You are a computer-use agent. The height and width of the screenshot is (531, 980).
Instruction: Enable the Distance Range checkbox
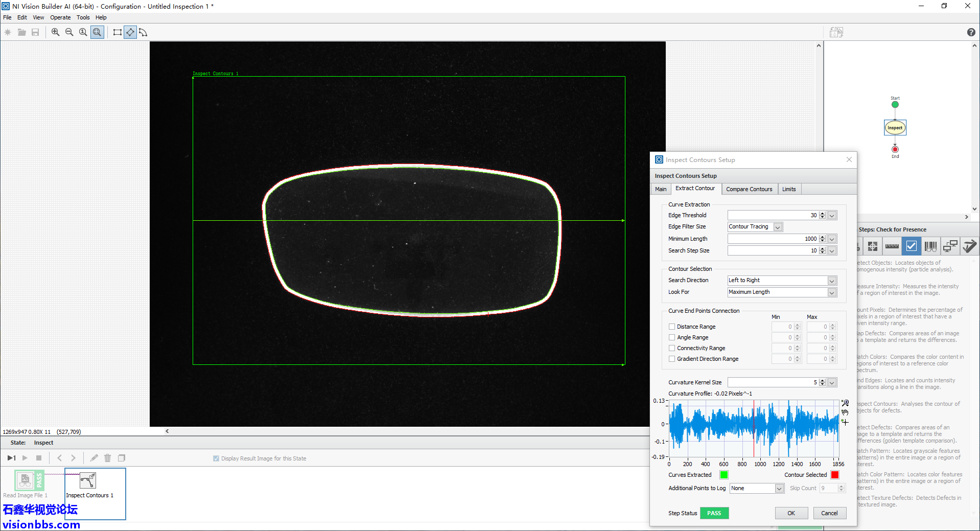(672, 327)
